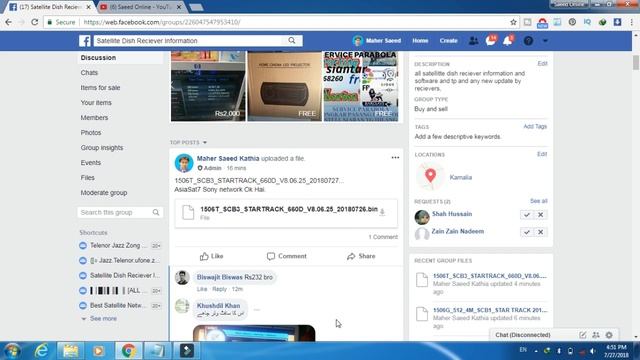Screen dimensions: 640x360
Task: Open Khushdil Khan's profile
Action: (218, 305)
